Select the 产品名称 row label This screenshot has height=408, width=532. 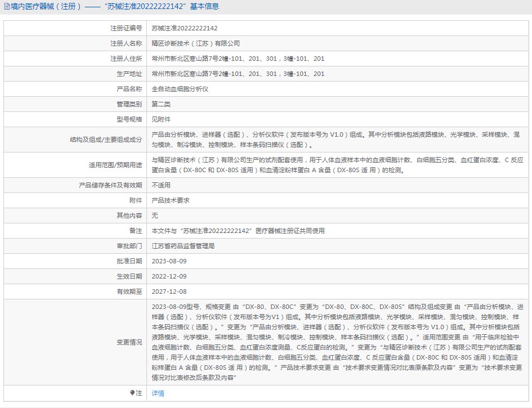(129, 89)
